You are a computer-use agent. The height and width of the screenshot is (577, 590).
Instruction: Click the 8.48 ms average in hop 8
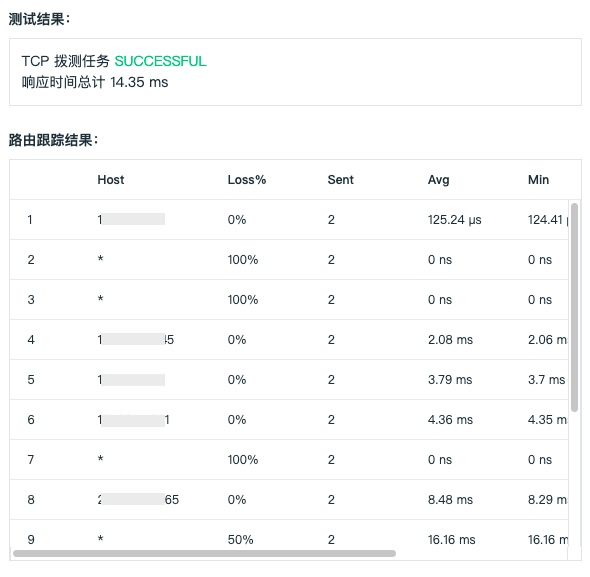point(450,499)
